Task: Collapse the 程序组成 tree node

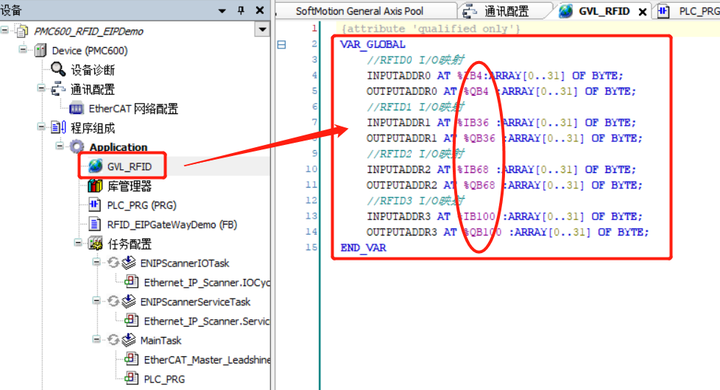Action: tap(41, 126)
